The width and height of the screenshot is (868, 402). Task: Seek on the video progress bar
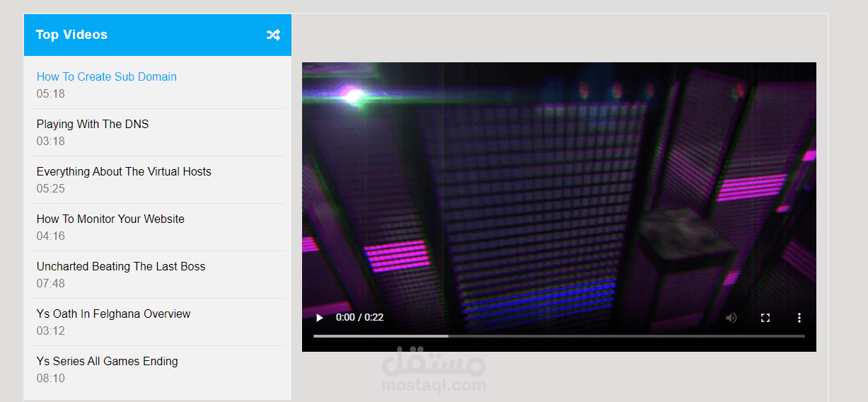559,336
